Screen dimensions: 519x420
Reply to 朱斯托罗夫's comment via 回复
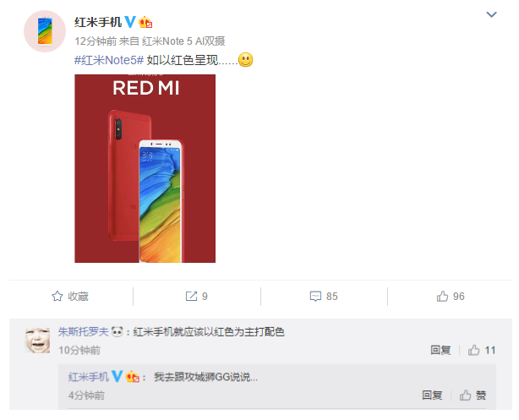[440, 350]
